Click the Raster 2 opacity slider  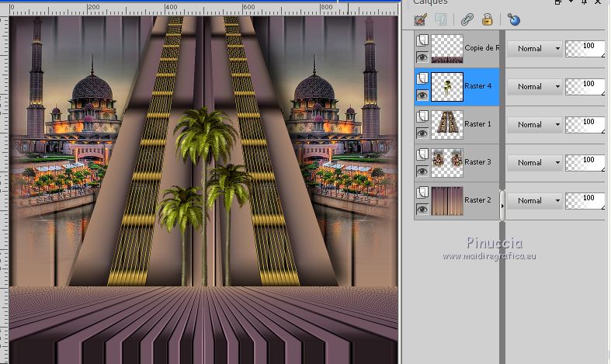585,201
